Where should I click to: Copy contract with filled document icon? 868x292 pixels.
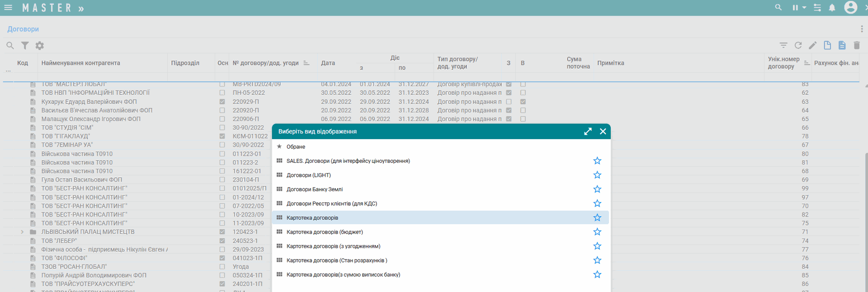click(842, 45)
